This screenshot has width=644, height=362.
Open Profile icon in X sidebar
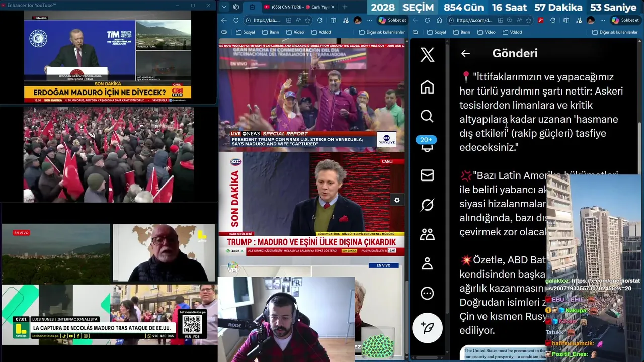point(427,263)
